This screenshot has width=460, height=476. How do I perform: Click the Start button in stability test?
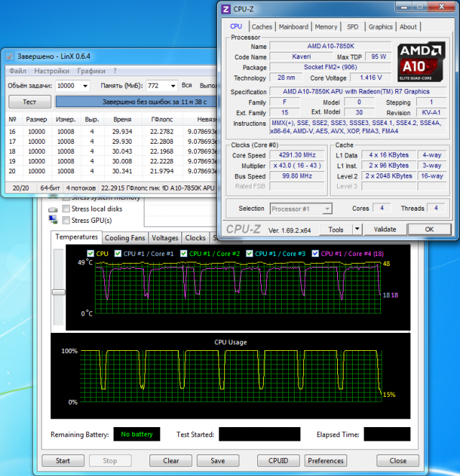pyautogui.click(x=63, y=460)
